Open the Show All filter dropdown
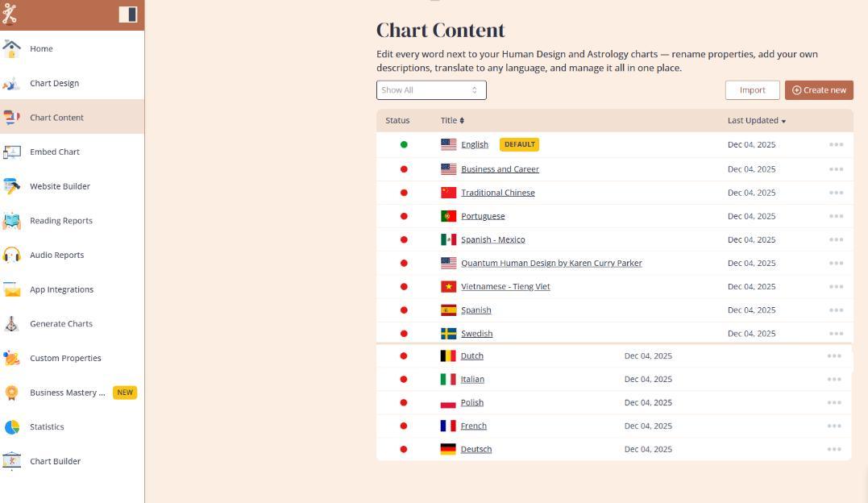Viewport: 868px width, 503px height. click(431, 90)
